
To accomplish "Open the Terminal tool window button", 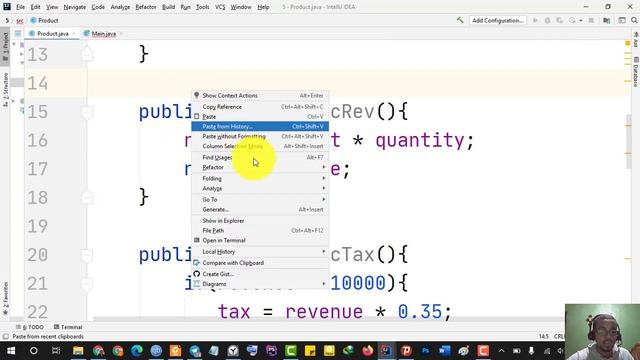I will (68, 327).
